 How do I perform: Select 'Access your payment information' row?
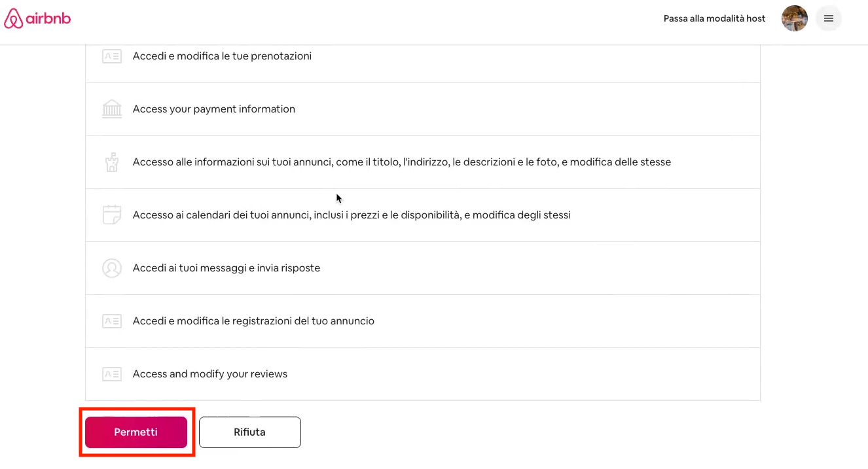(x=213, y=109)
